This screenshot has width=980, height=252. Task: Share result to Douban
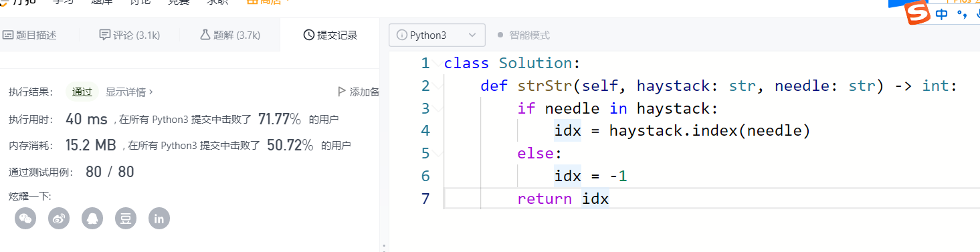pos(126,218)
